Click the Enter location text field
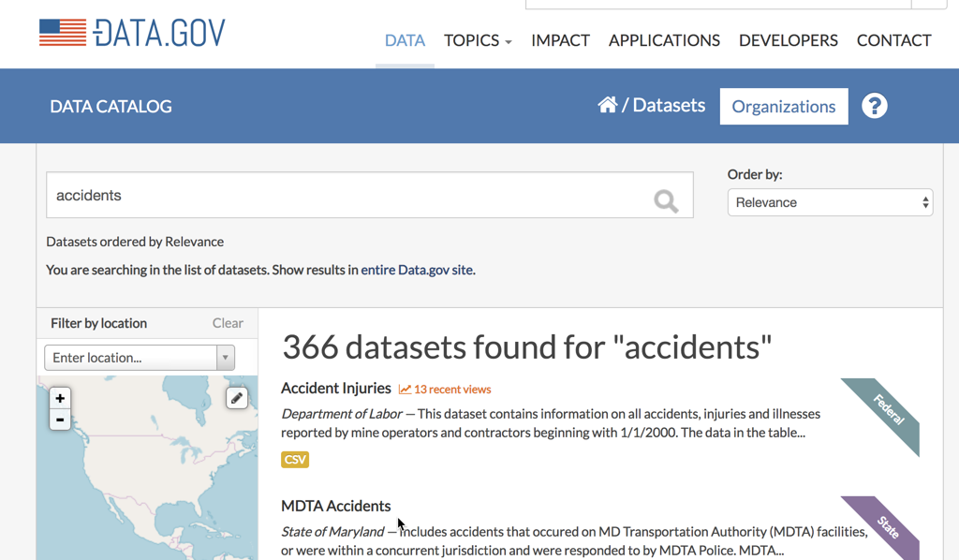 (130, 358)
